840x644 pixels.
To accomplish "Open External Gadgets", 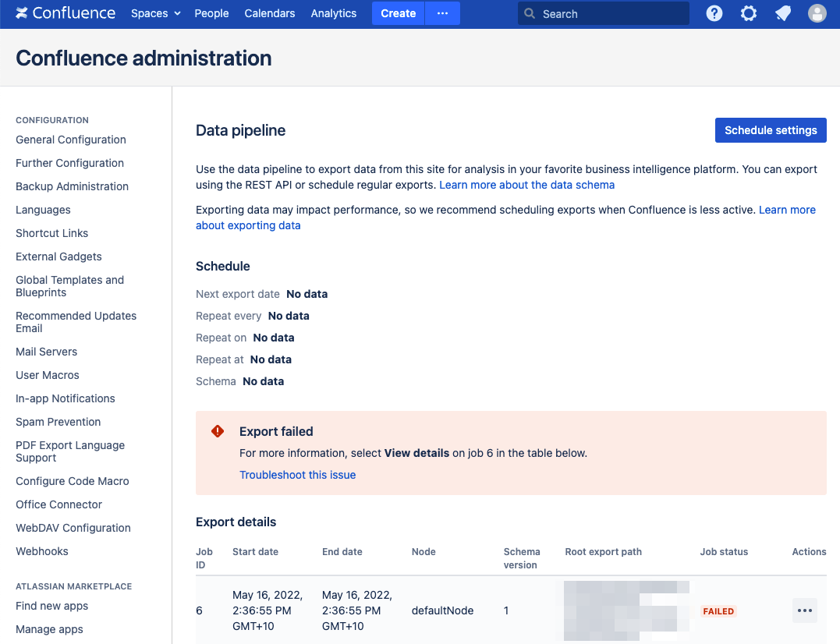I will coord(58,257).
